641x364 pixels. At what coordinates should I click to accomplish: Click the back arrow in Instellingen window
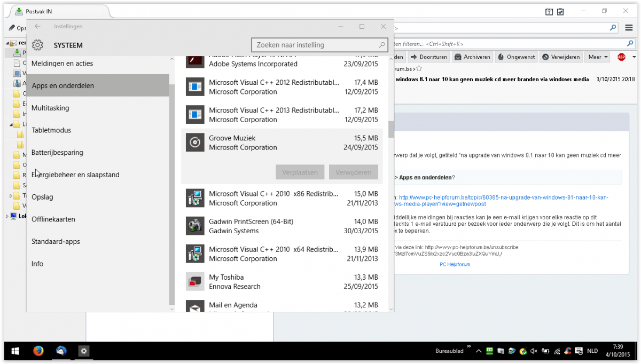coord(37,26)
